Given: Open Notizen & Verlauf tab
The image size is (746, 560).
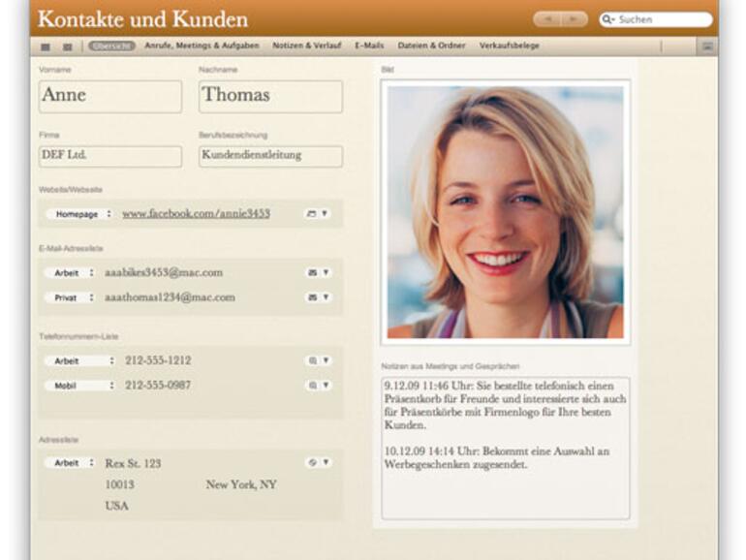Looking at the screenshot, I should tap(307, 46).
